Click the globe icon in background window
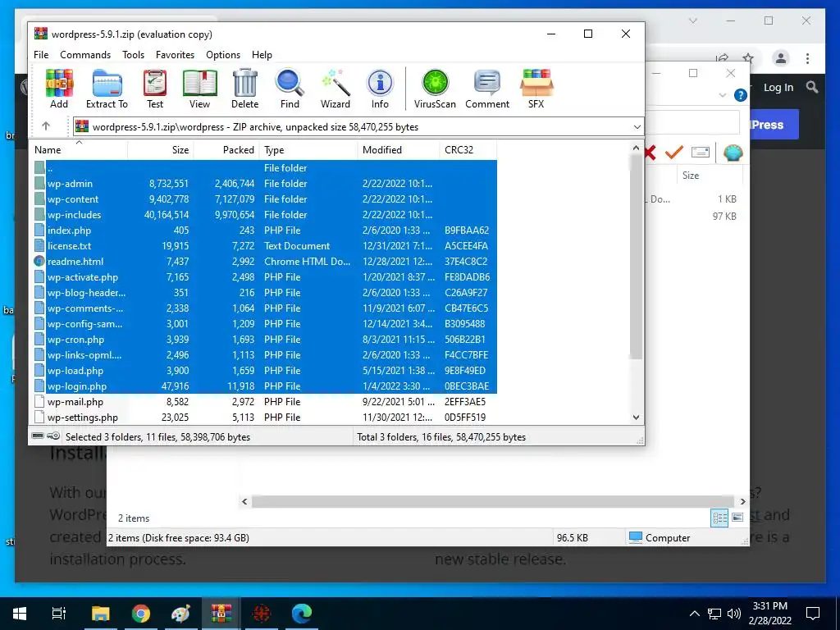The height and width of the screenshot is (630, 840). coord(733,153)
